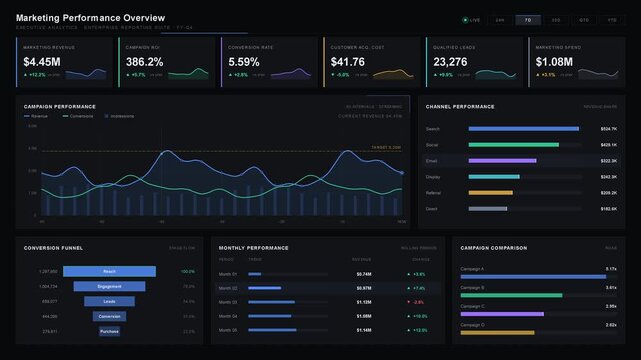Click the Direct revenue value $182.6K

tap(609, 208)
